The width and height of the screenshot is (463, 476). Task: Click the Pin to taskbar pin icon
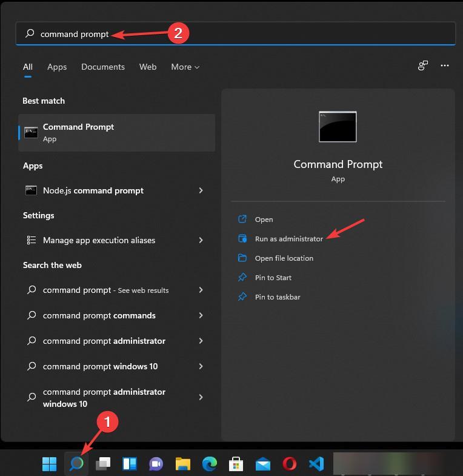[242, 297]
